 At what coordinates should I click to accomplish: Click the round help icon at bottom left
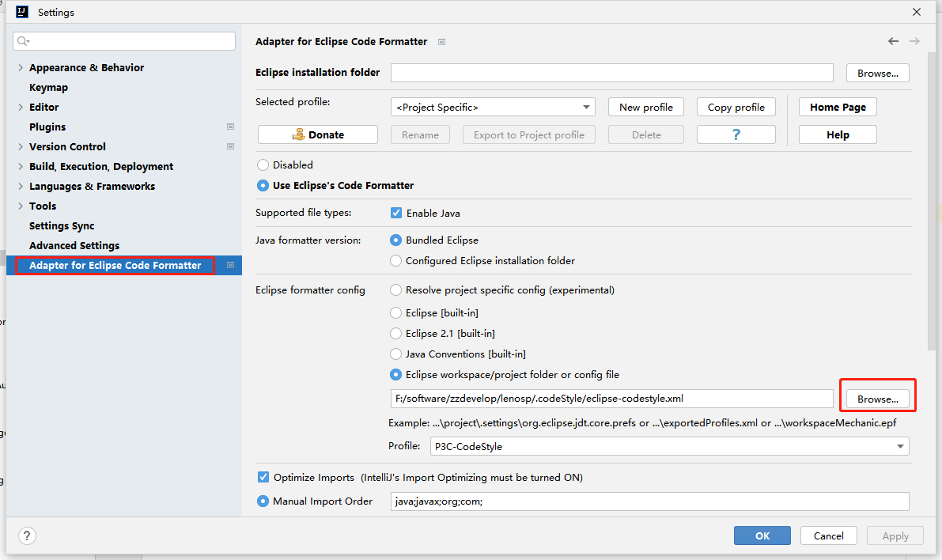pyautogui.click(x=27, y=535)
